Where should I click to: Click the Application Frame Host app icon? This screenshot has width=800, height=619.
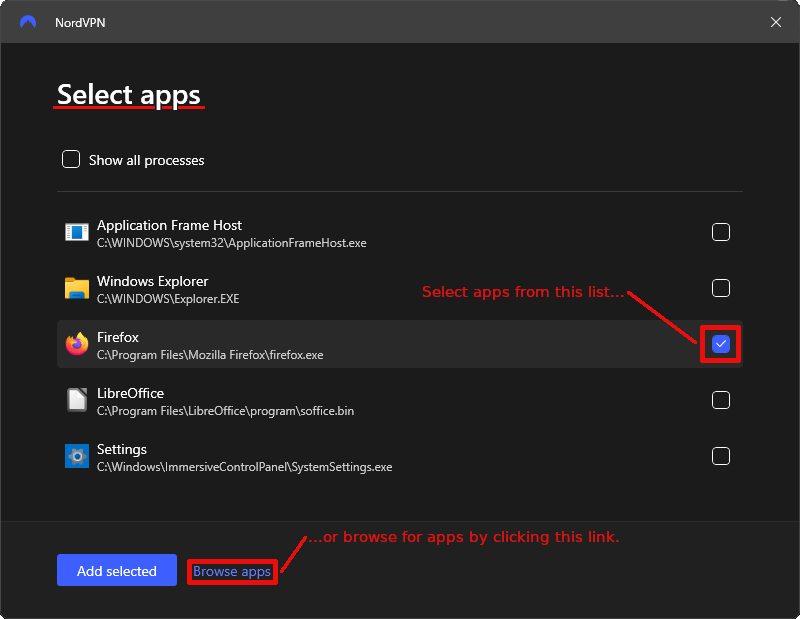(x=77, y=232)
